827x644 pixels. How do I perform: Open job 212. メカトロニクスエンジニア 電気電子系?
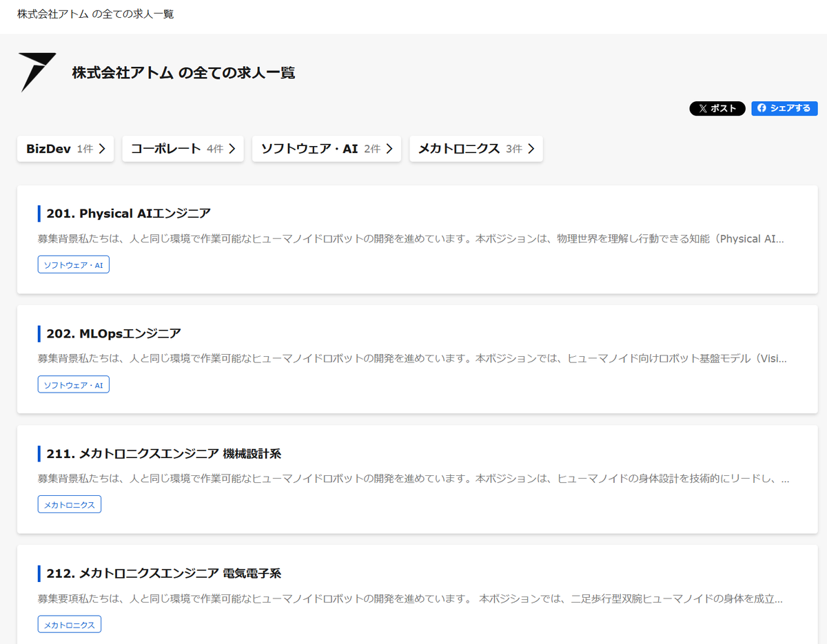click(164, 574)
